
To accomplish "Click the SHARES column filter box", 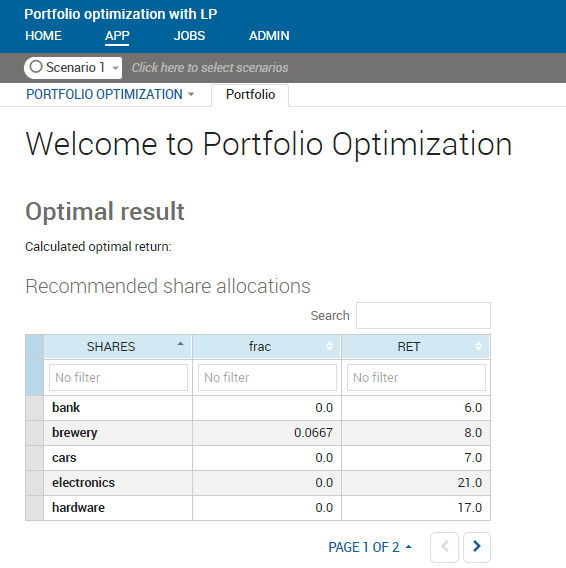I will (x=118, y=377).
